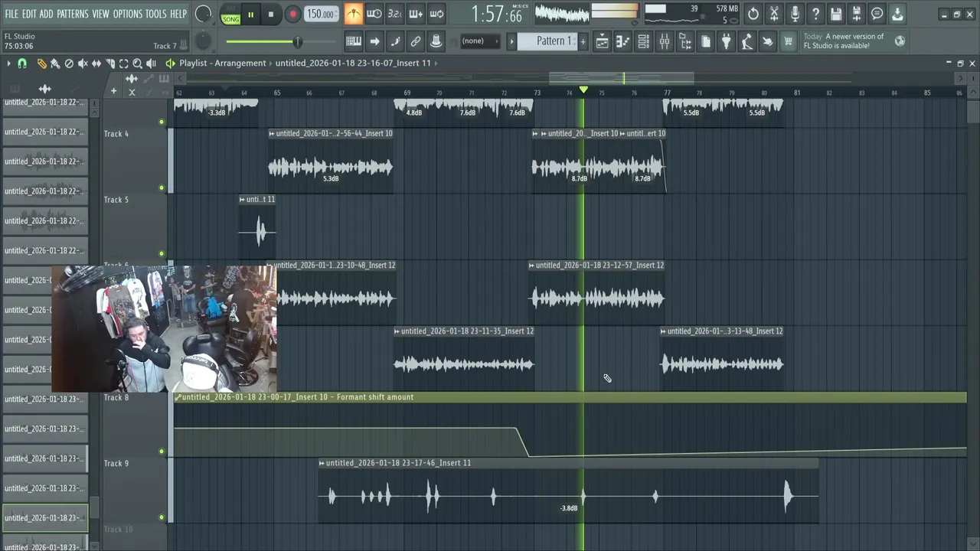Click the render audio file icon
Viewport: 980px width, 551px height.
(857, 14)
